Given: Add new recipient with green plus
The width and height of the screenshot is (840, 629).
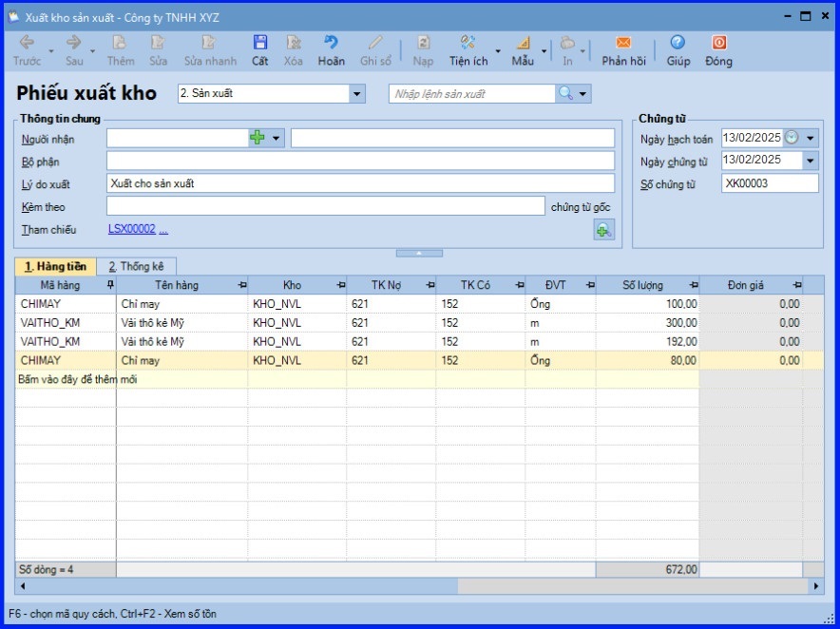Looking at the screenshot, I should tap(258, 139).
